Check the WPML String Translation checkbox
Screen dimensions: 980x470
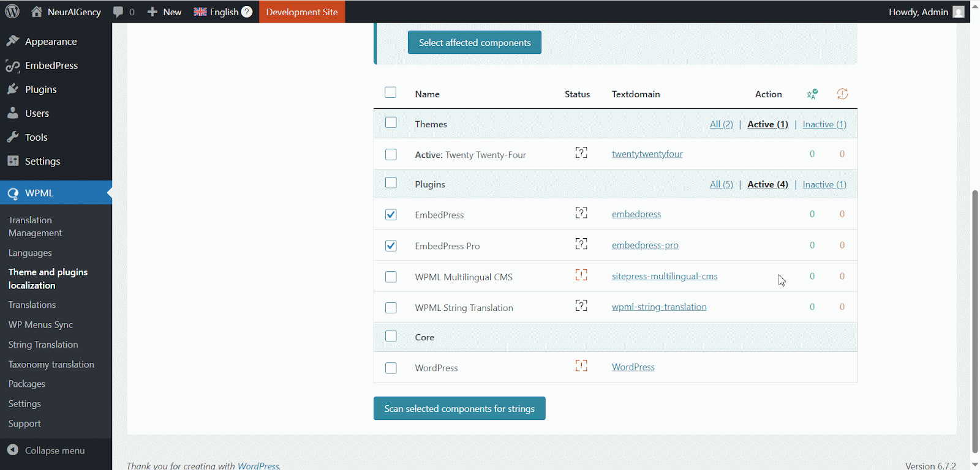pos(391,308)
